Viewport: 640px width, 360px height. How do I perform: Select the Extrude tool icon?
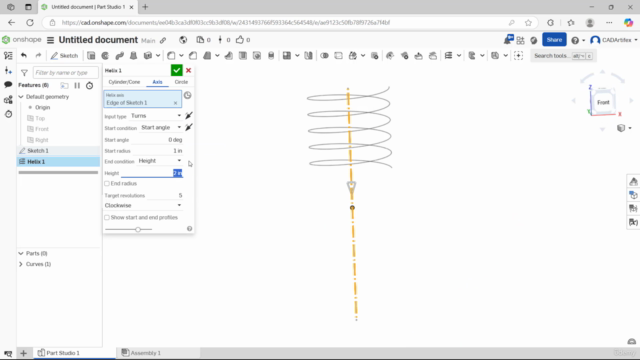tap(91, 56)
